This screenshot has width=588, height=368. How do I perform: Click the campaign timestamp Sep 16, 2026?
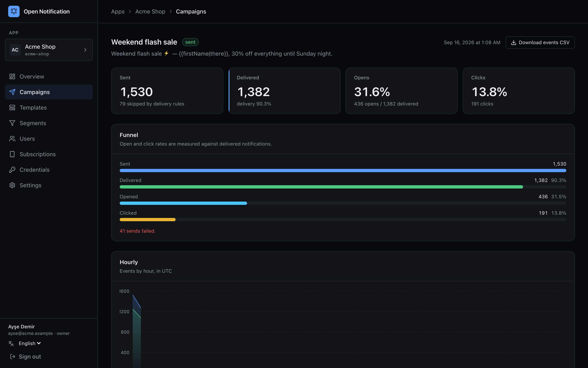(472, 43)
